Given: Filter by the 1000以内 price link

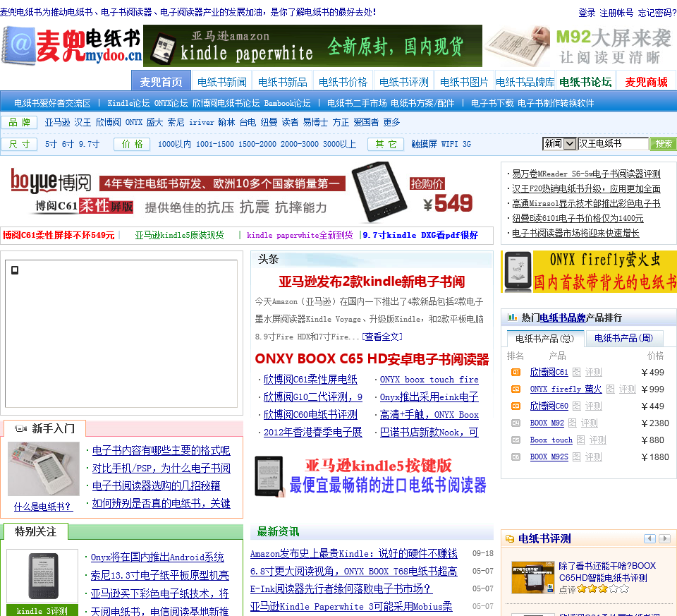Looking at the screenshot, I should point(174,144).
